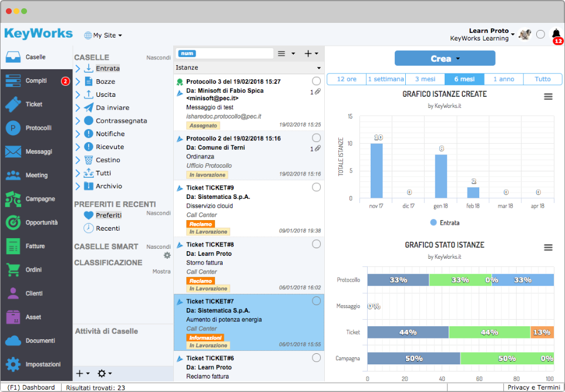
Task: Expand the Contrassegnata chevron
Action: pos(78,121)
